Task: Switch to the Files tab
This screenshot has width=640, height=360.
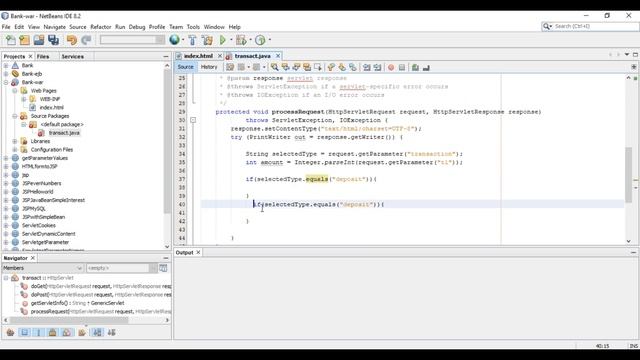Action: tap(43, 56)
